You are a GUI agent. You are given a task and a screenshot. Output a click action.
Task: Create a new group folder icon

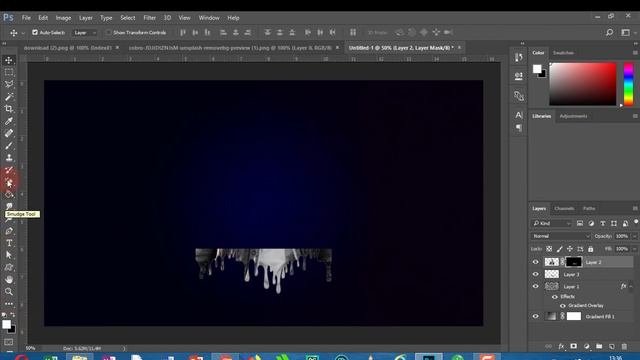(x=599, y=346)
